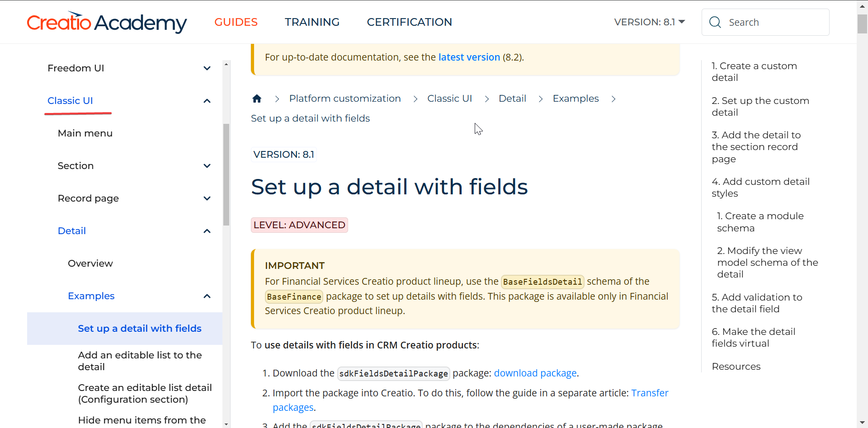
Task: Open the Overview sidebar item
Action: pyautogui.click(x=90, y=263)
